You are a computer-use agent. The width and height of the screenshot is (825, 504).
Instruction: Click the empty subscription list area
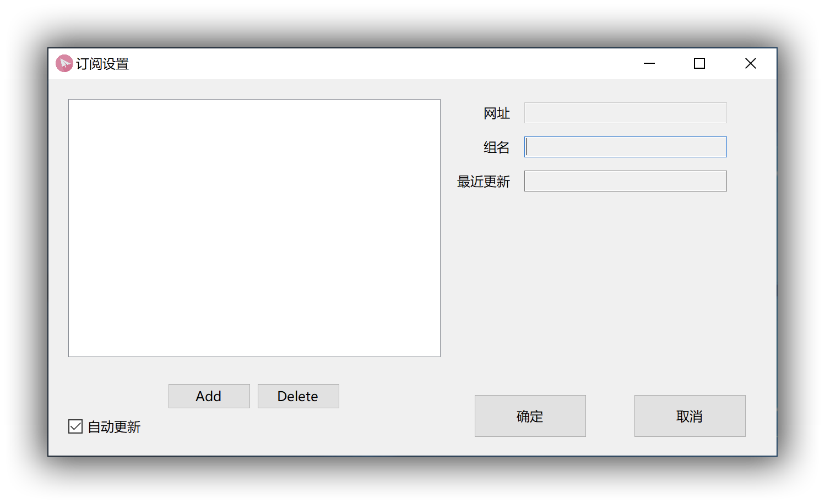click(254, 227)
